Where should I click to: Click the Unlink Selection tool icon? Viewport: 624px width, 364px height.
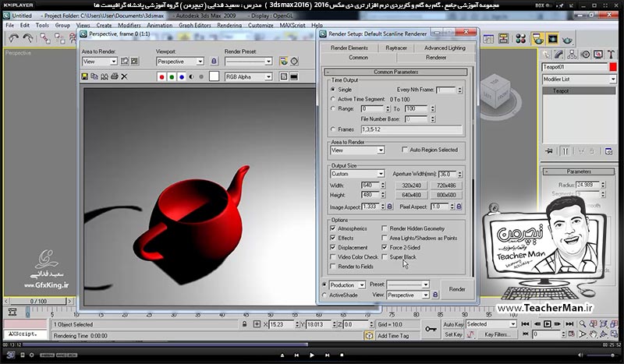[x=60, y=39]
